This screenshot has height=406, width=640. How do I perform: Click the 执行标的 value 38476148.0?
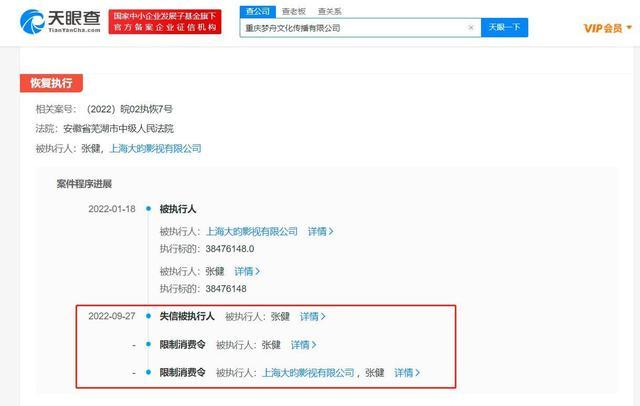point(230,249)
